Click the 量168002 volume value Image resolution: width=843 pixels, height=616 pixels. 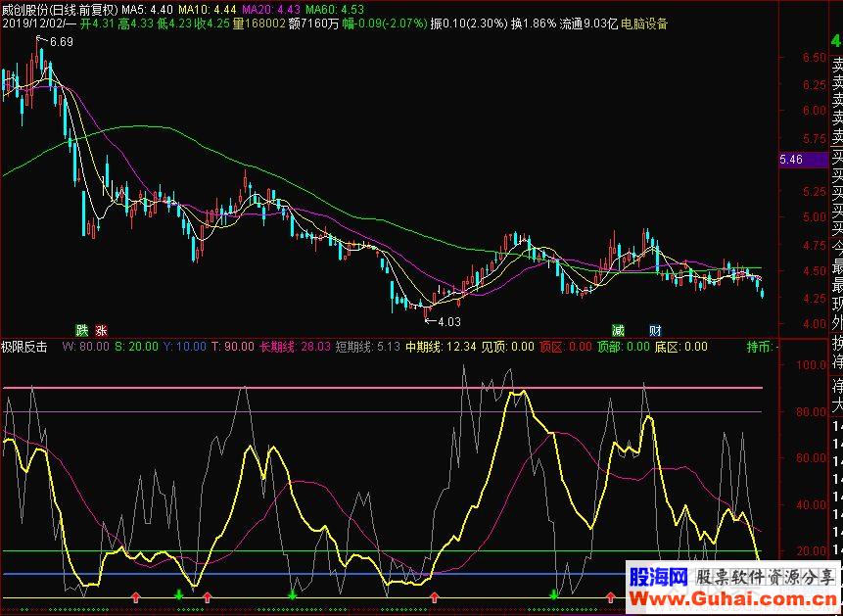[258, 24]
